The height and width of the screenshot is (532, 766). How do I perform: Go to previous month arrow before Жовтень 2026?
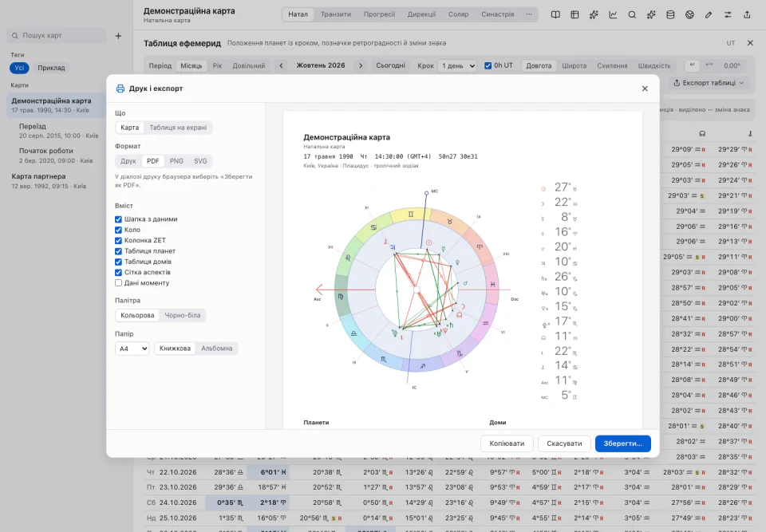pyautogui.click(x=281, y=65)
